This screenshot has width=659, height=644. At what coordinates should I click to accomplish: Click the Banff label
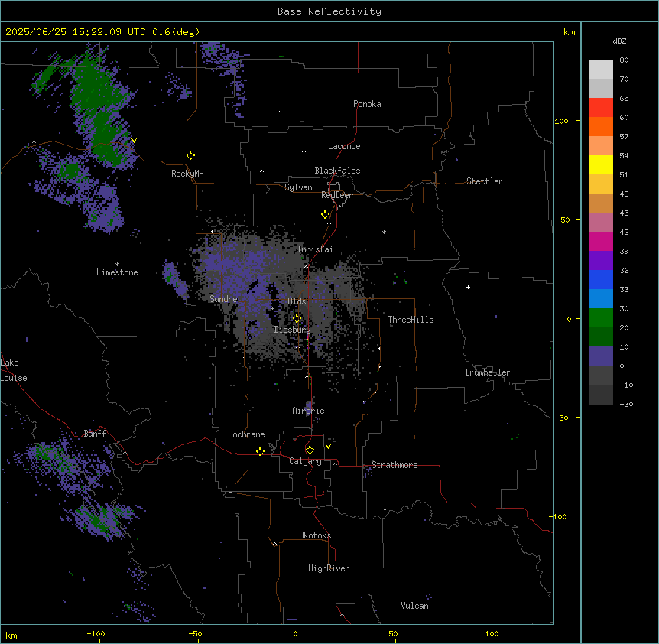tap(95, 434)
